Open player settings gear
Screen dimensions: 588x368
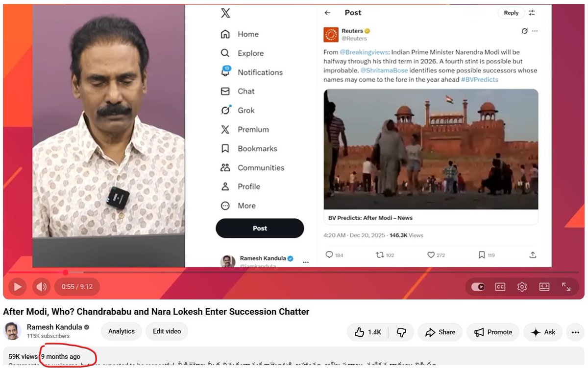522,287
